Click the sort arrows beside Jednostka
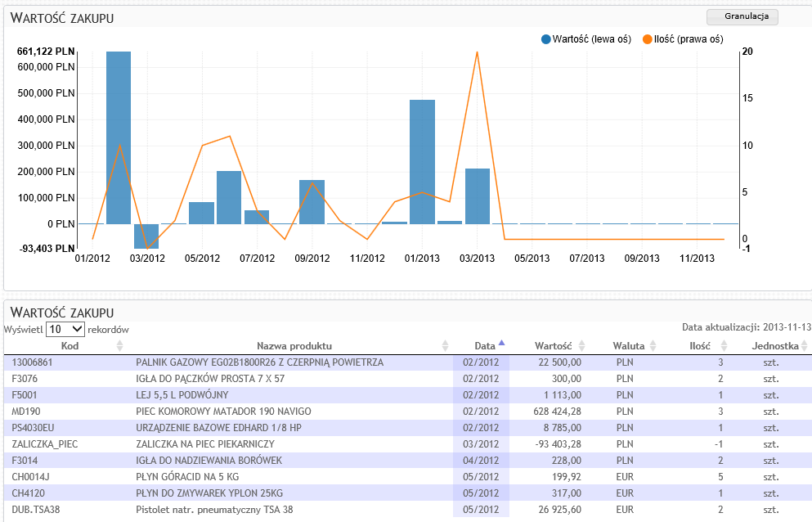812x522 pixels. coord(805,346)
